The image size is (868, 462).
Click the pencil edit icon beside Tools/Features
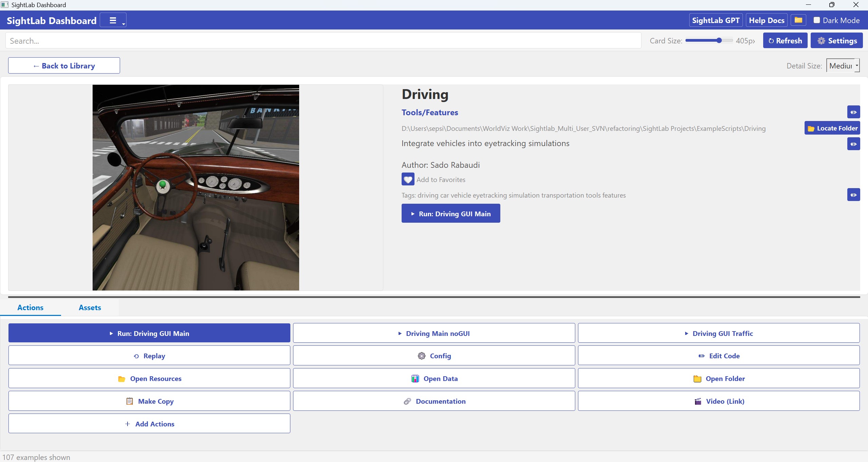tap(853, 112)
